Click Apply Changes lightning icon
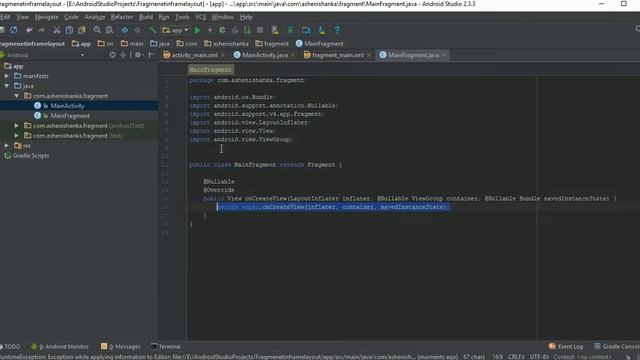Viewport: 640px width, 360px height. (210, 30)
